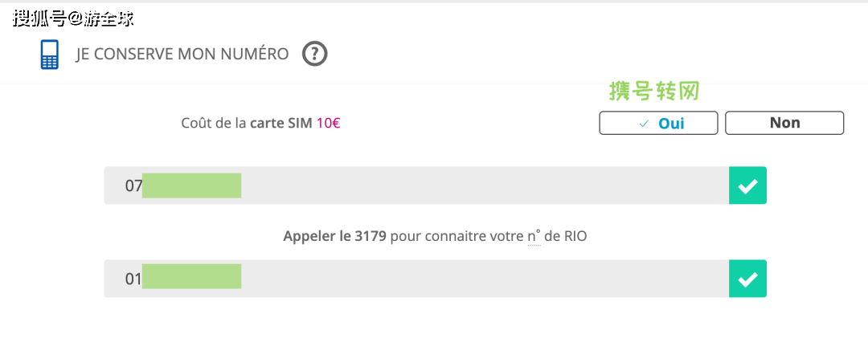Click the dotted-underlined n° abbreviation

coord(534,237)
